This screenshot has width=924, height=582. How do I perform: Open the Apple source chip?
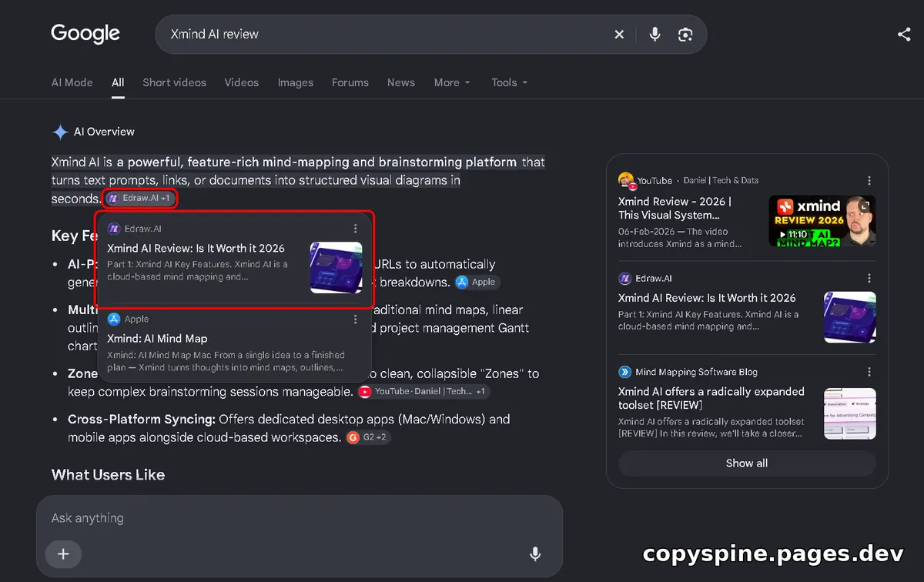click(477, 282)
